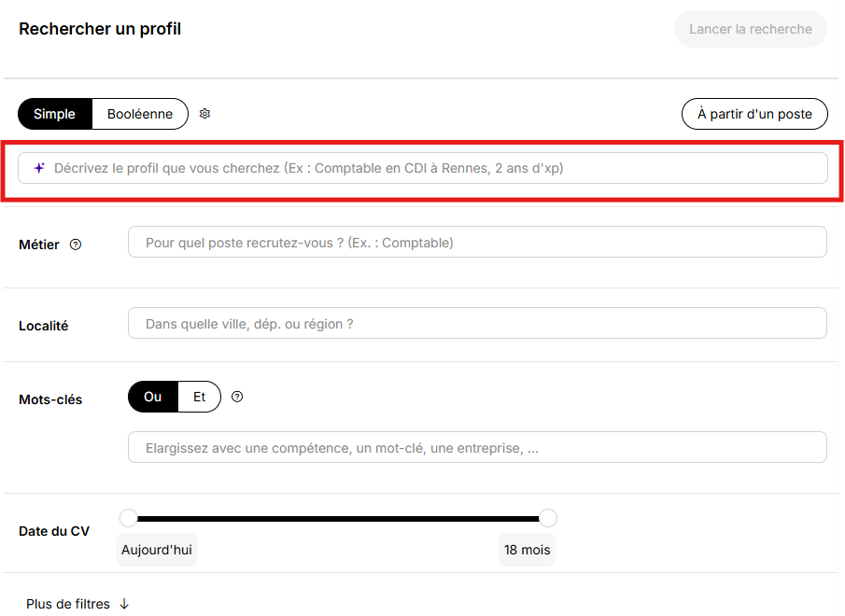Screen dimensions: 845x616
Task: Open search settings gear icon
Action: pyautogui.click(x=204, y=114)
